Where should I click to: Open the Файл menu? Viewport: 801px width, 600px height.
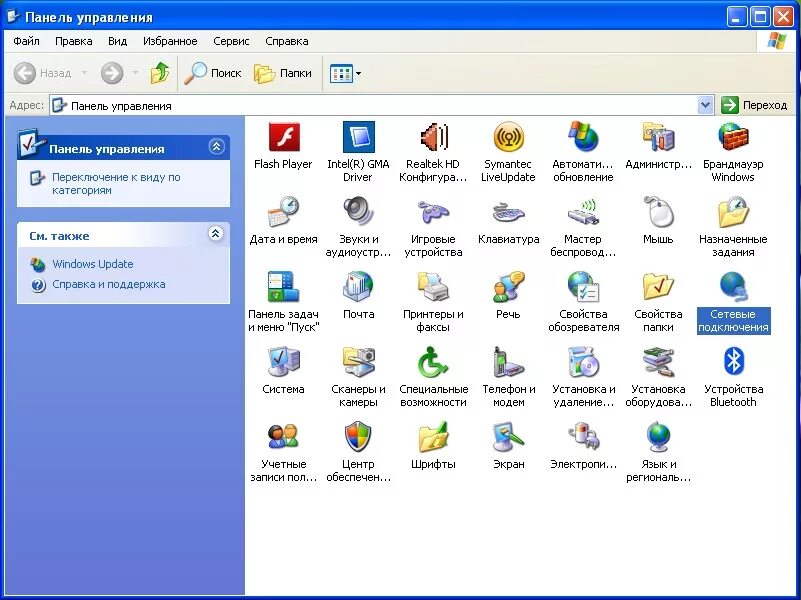point(26,41)
